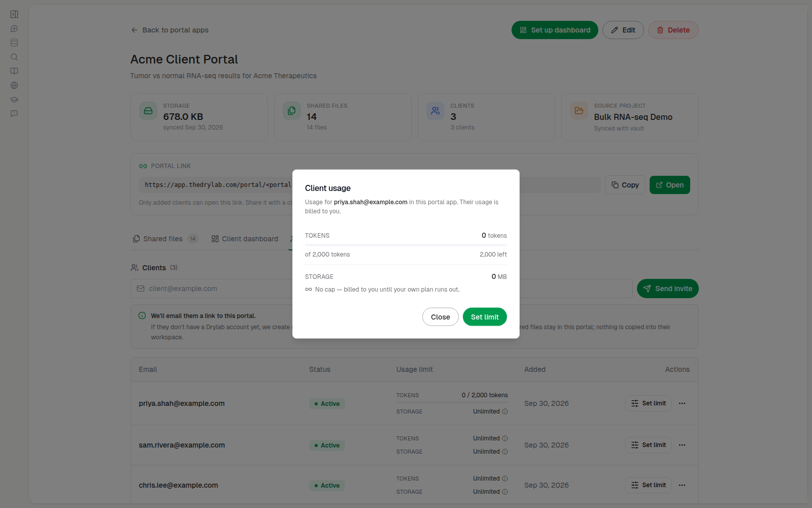Open the database icon in sidebar
Screen dimensions: 812x508
click(x=14, y=43)
